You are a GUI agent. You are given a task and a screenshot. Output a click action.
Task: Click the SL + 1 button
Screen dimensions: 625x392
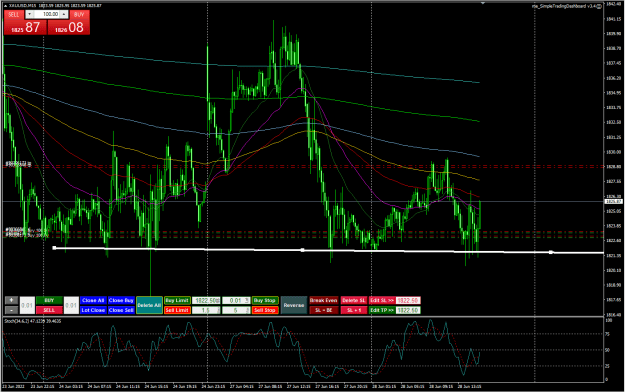[x=354, y=310]
